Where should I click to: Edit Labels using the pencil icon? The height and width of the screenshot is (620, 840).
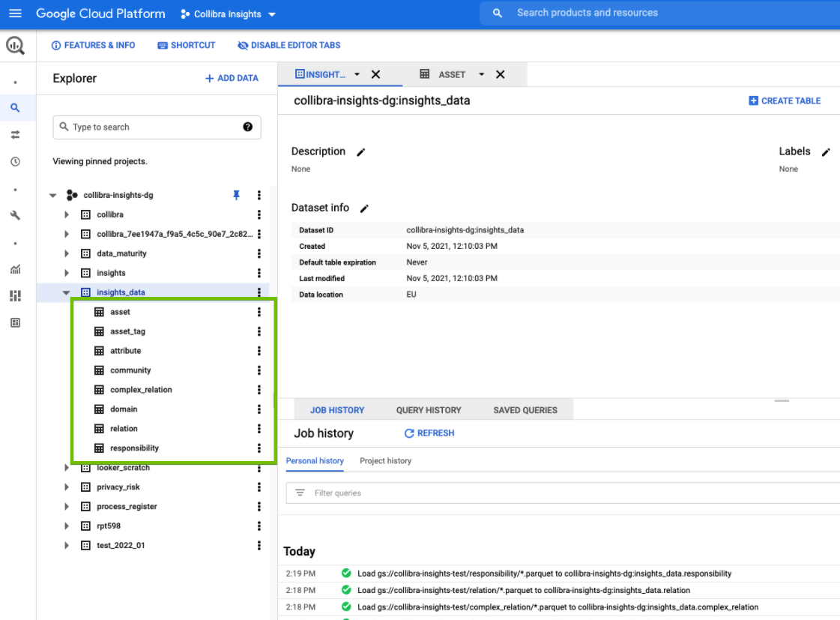tap(826, 152)
